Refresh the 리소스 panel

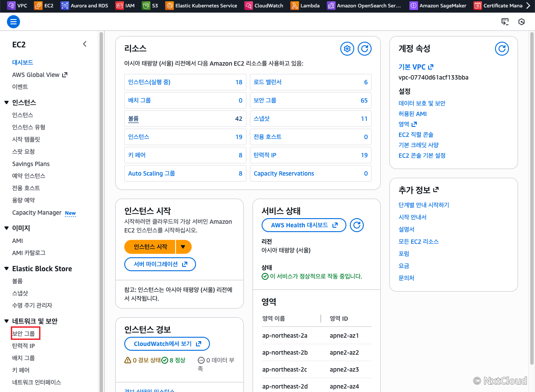click(x=365, y=49)
